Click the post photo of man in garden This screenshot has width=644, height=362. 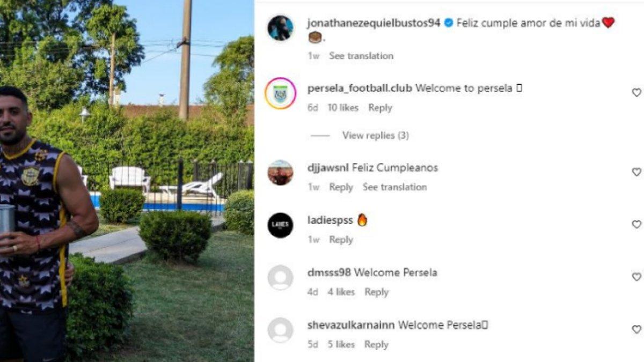click(127, 181)
